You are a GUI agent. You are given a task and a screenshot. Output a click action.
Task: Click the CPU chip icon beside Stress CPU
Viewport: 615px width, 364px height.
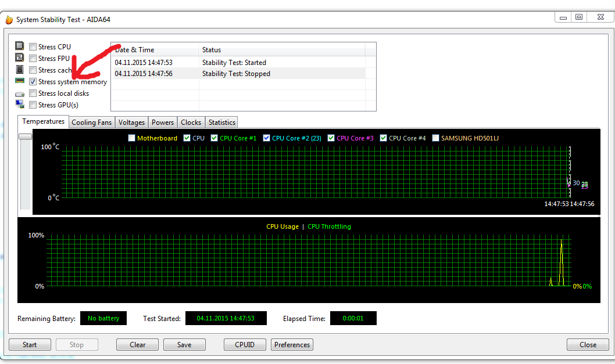tap(20, 46)
